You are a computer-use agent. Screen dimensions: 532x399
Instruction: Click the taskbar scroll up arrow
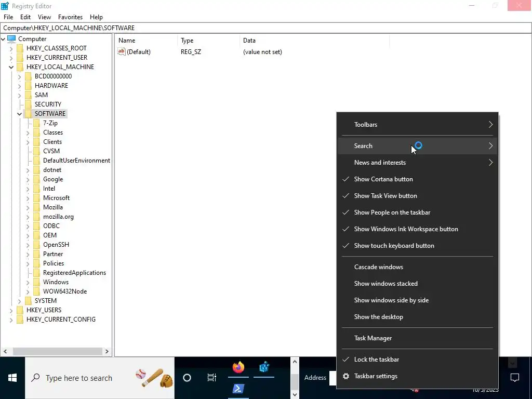click(295, 362)
